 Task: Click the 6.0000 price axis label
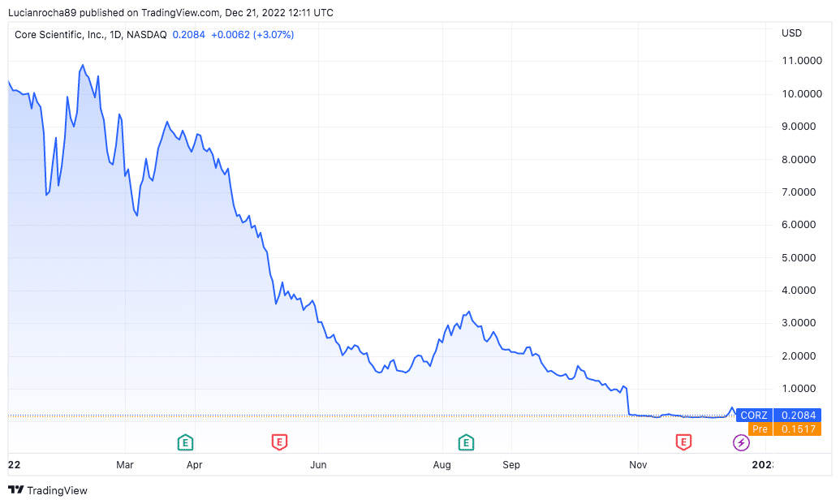pyautogui.click(x=799, y=225)
